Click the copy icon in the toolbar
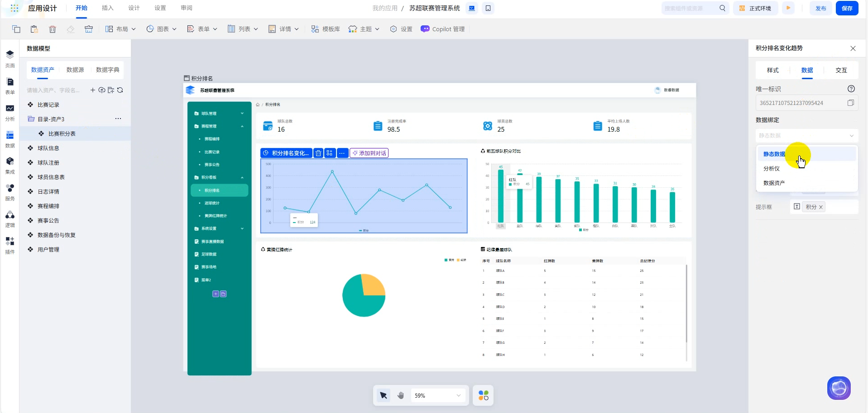 (x=16, y=29)
